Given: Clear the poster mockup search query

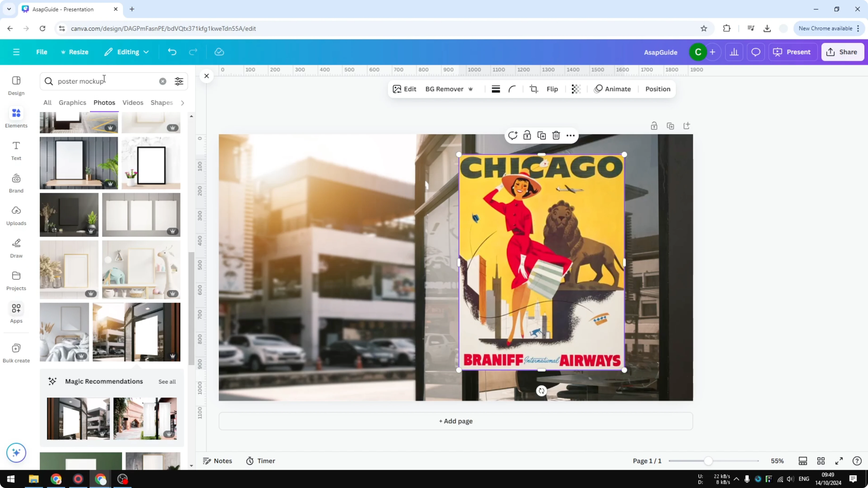Looking at the screenshot, I should [x=163, y=81].
